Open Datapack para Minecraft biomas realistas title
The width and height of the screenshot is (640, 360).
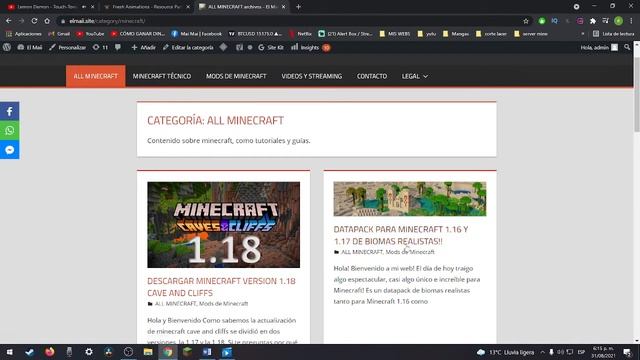[401, 235]
